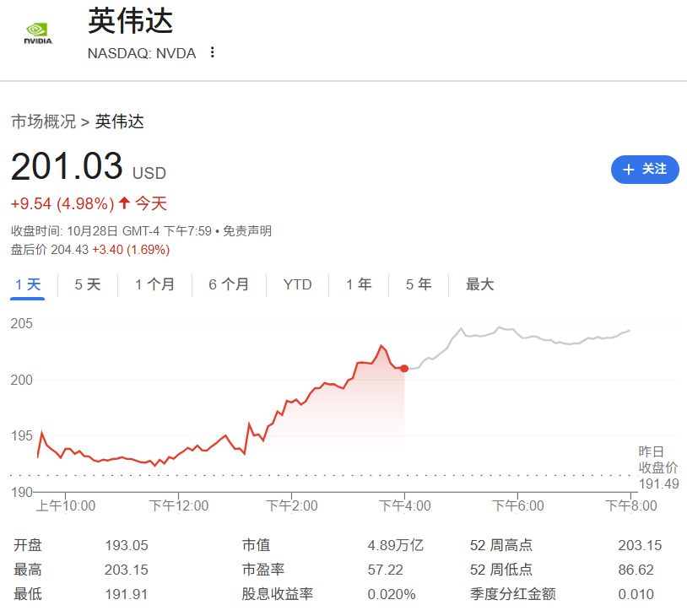Follow NVIDIA via the 关注 button
The image size is (687, 616).
point(645,170)
